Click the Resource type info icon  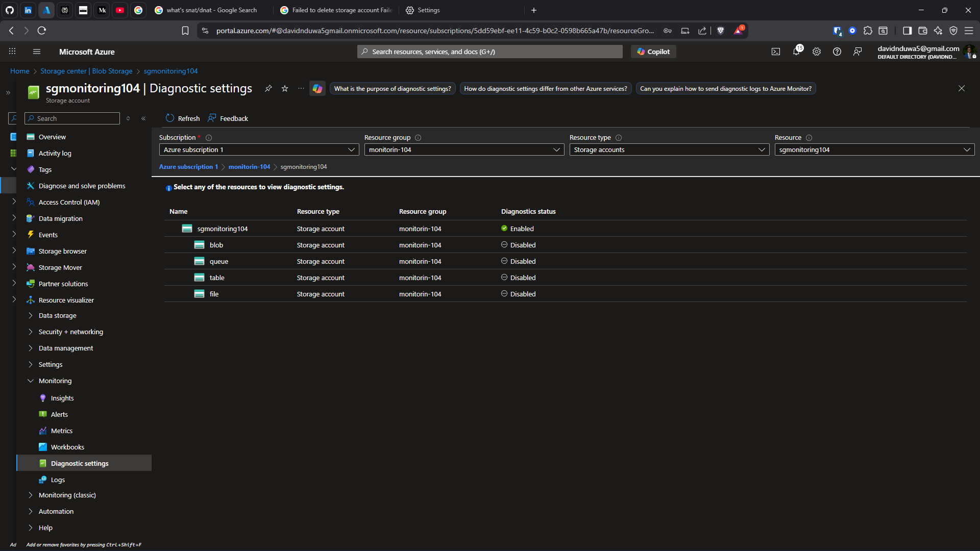(619, 138)
